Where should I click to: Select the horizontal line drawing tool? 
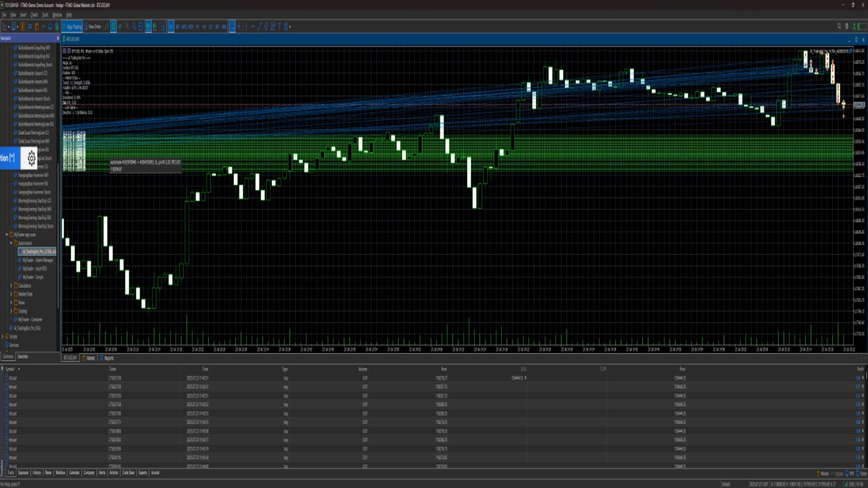click(253, 27)
